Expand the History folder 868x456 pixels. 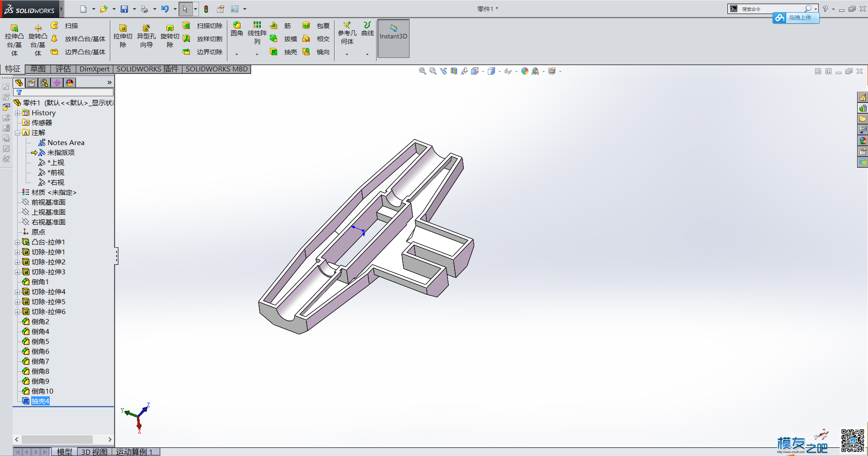[17, 113]
